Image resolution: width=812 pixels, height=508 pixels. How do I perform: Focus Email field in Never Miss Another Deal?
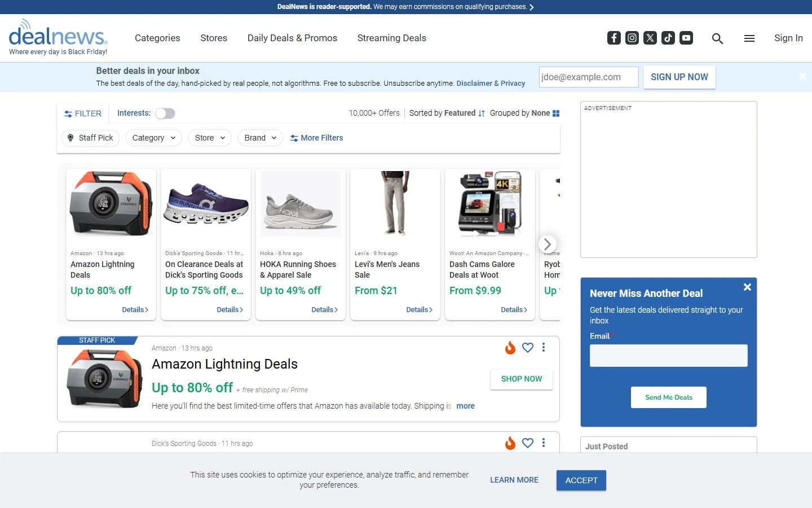pos(669,356)
